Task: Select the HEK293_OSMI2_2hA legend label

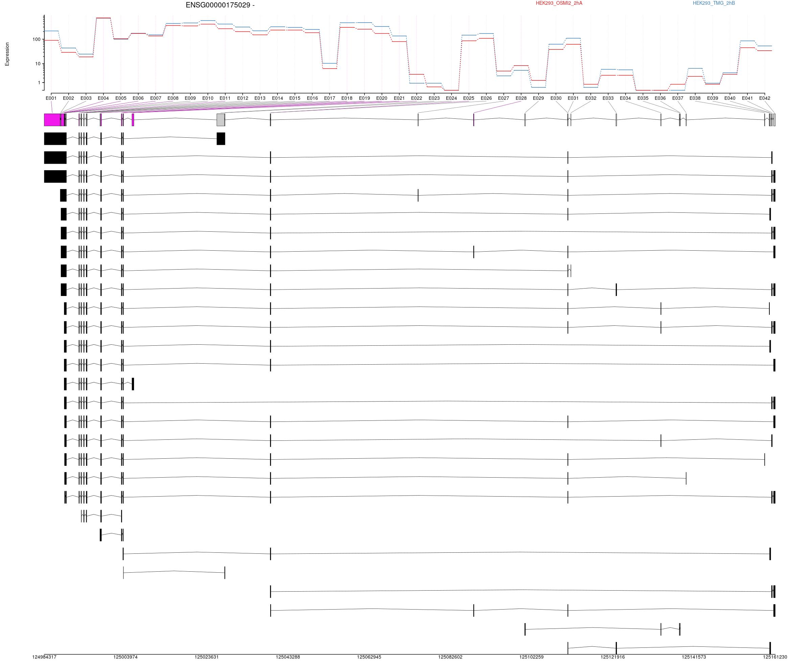Action: click(559, 3)
